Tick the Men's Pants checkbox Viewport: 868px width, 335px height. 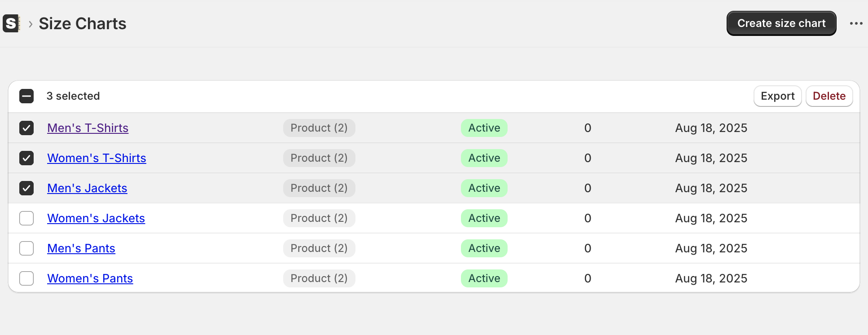tap(26, 248)
